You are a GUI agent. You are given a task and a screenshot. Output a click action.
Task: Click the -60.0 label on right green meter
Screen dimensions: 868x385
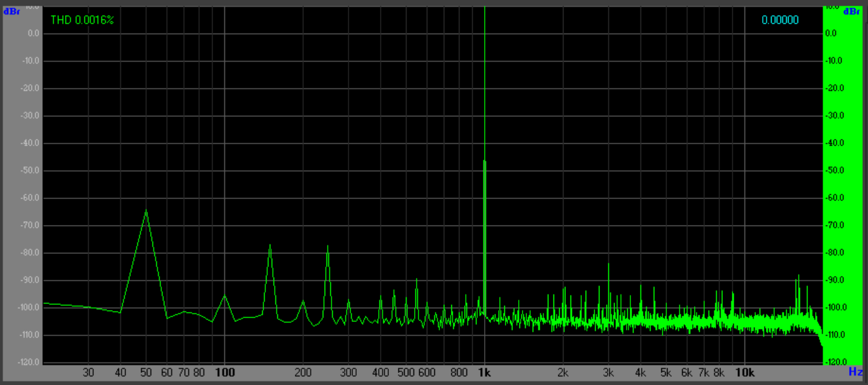click(835, 198)
